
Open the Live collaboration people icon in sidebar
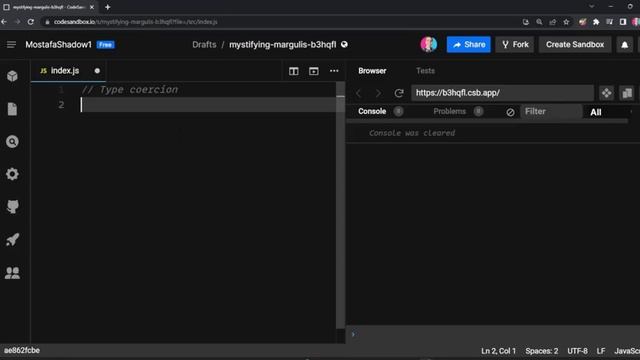pos(12,273)
